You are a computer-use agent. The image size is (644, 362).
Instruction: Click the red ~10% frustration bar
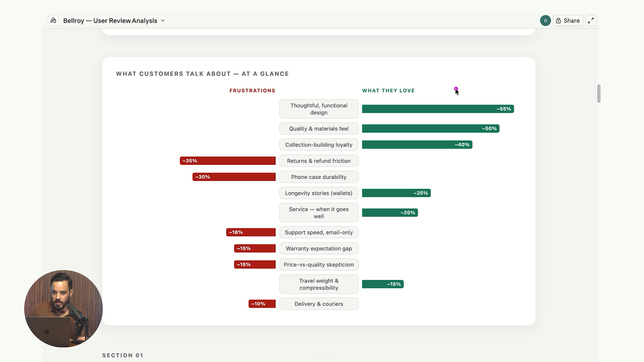(262, 304)
